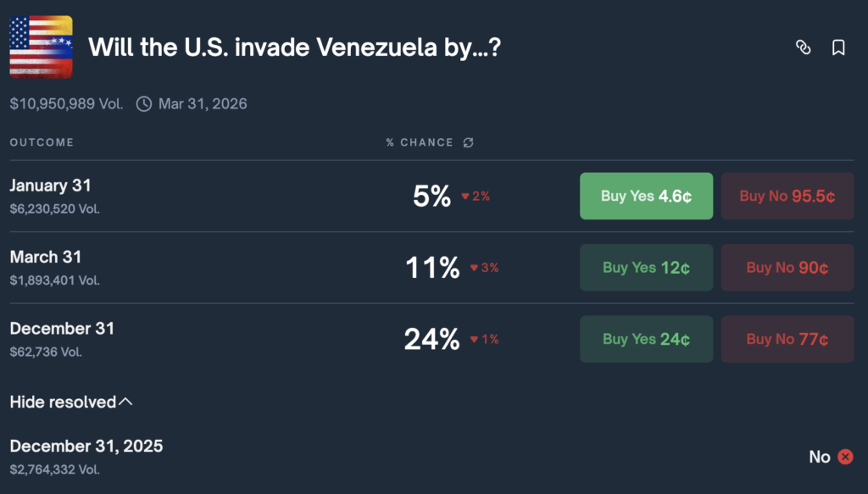Click the refresh icon beside % Chance

coord(469,142)
